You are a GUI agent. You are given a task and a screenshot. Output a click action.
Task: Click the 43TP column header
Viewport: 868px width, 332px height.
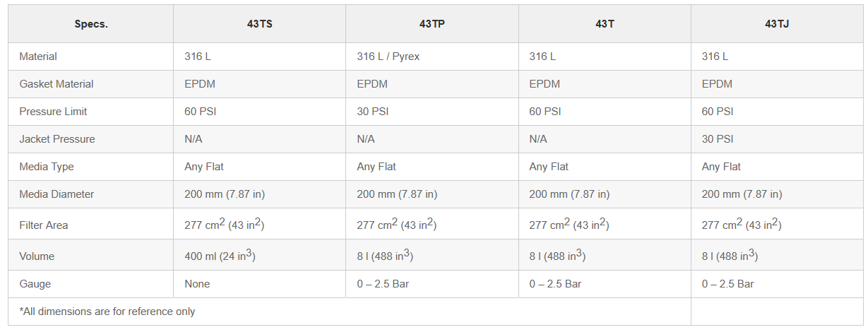(432, 24)
